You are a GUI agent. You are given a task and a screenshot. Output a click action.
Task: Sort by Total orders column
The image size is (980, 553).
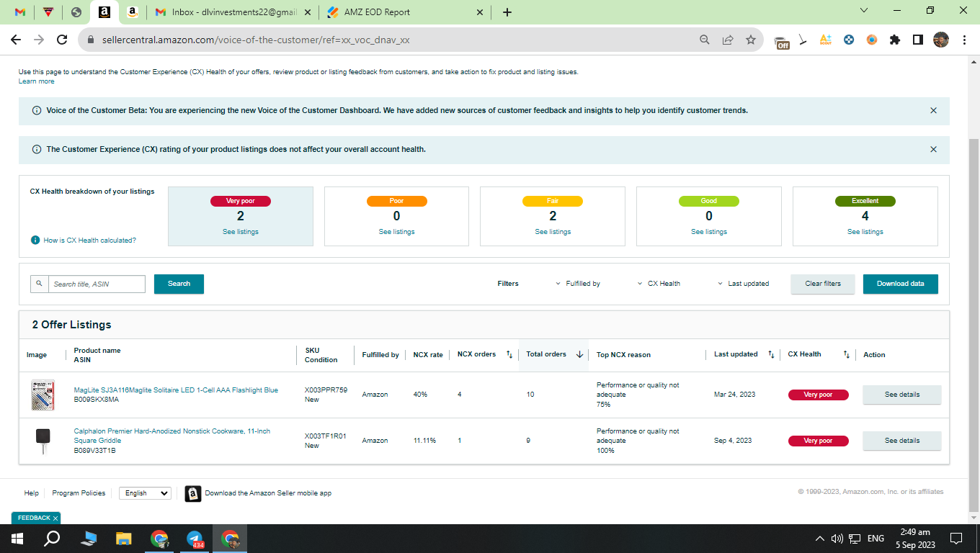coord(579,354)
